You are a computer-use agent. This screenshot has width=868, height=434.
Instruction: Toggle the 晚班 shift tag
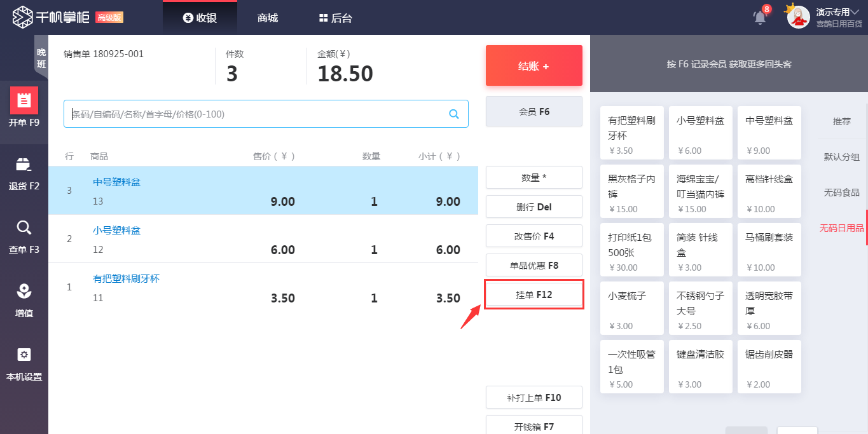click(x=41, y=58)
